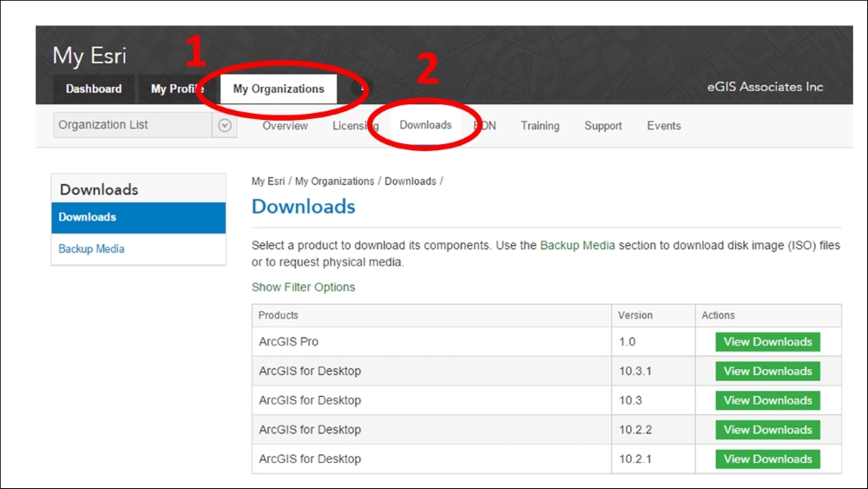Click the My Organizations breadcrumb link
Viewport: 868px width, 489px height.
coord(334,181)
